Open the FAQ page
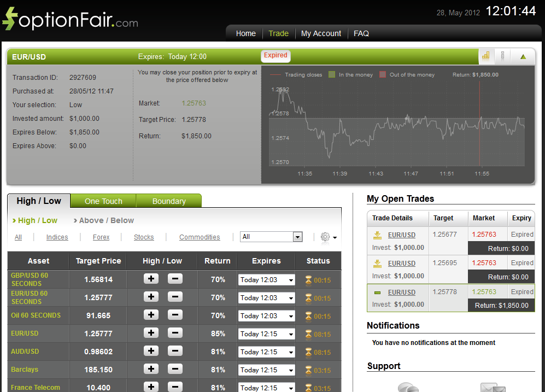The image size is (545, 392). point(361,33)
